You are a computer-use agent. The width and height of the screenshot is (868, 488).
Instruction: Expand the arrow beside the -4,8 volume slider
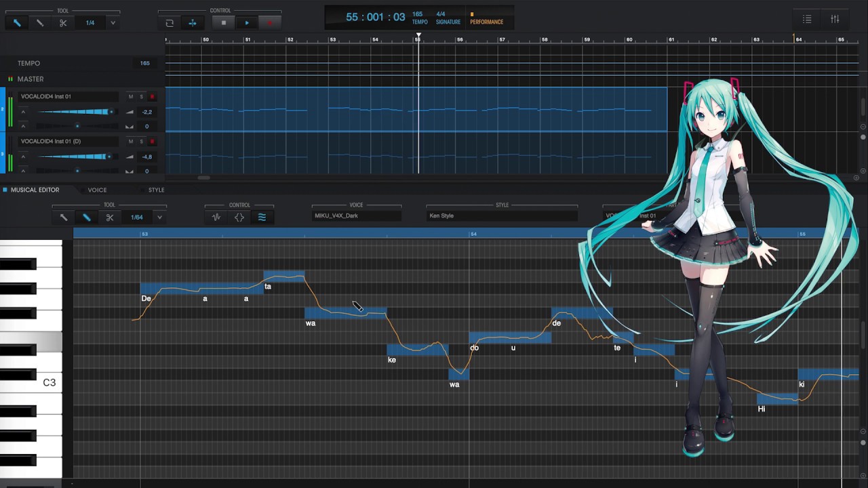tap(23, 157)
